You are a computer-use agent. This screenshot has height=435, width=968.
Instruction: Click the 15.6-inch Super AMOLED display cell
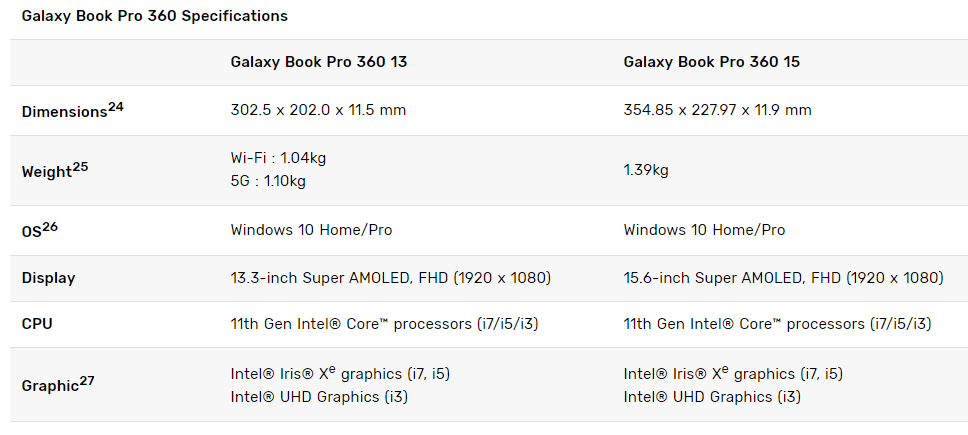tap(783, 278)
